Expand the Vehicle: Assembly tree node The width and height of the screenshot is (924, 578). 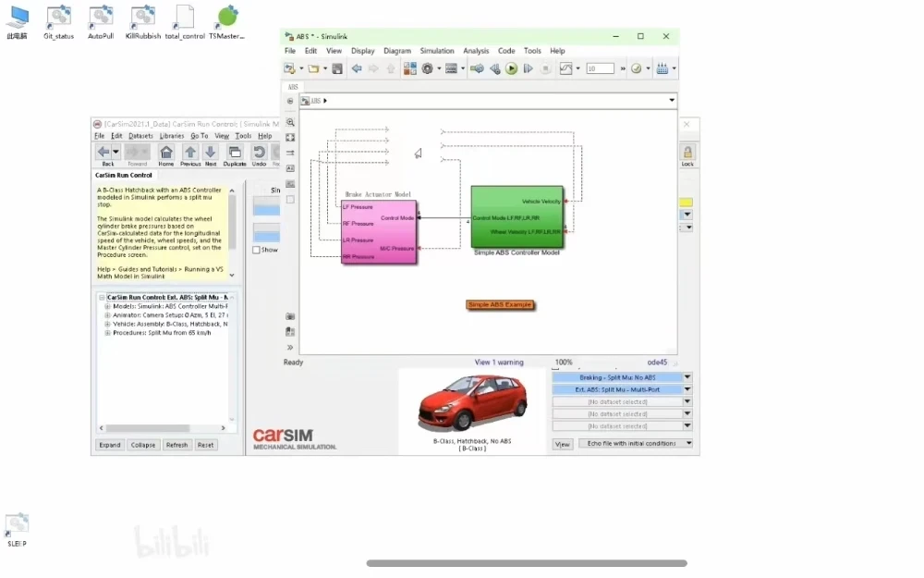pos(107,325)
